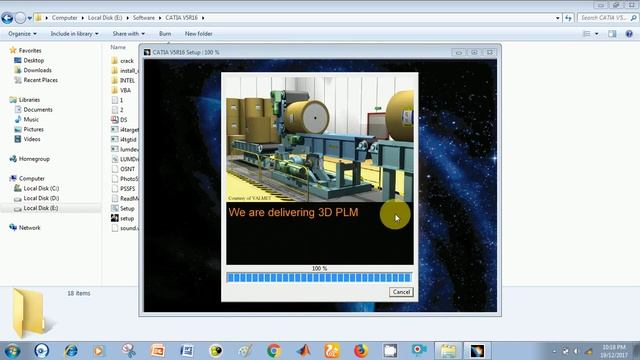The height and width of the screenshot is (360, 640).
Task: Go forward in Explorer navigation
Action: (20, 18)
